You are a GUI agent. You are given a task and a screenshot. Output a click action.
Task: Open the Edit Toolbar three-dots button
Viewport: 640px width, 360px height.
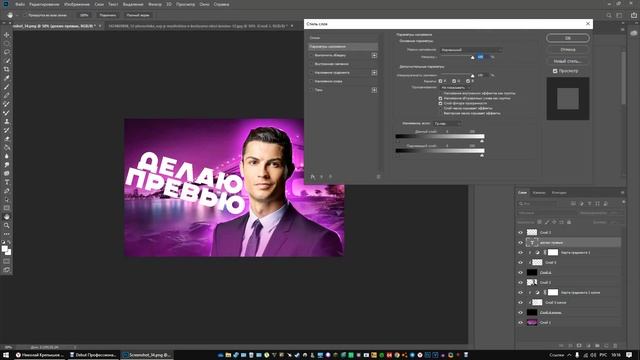[x=7, y=234]
